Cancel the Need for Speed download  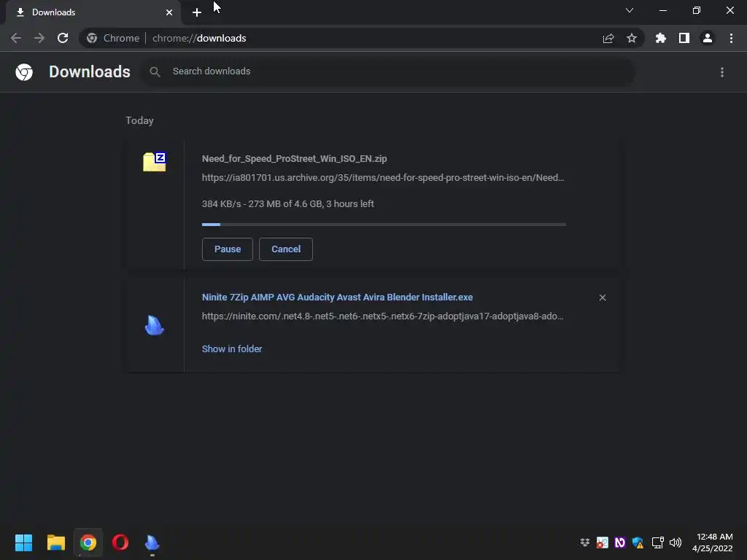[286, 249]
